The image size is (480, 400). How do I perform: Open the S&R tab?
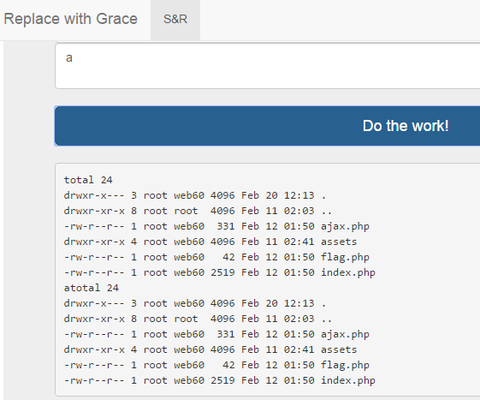(x=175, y=19)
